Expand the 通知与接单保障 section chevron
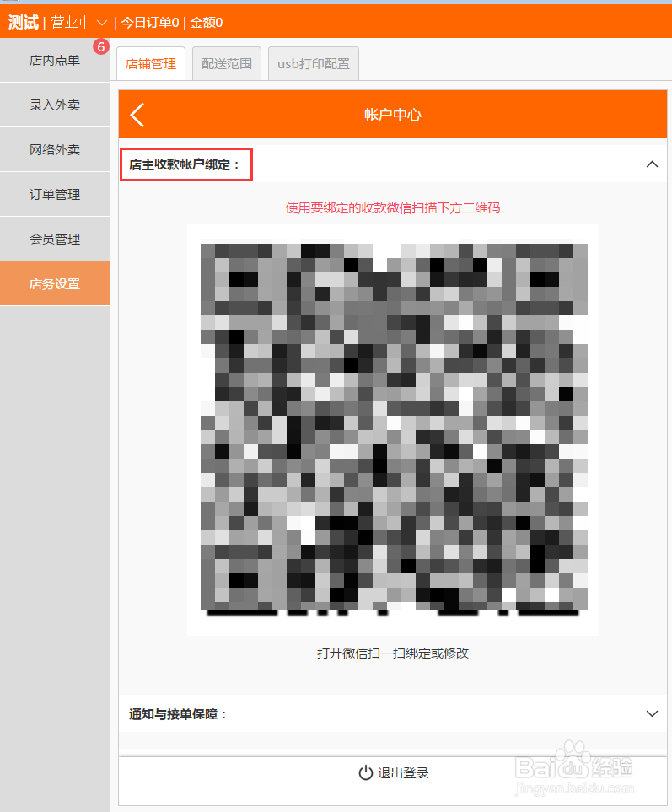Viewport: 672px width, 812px height. point(652,713)
